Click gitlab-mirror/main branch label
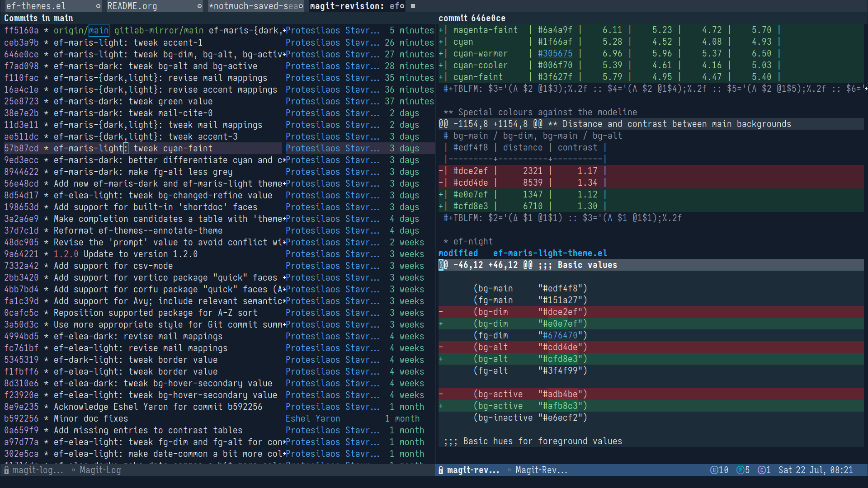The height and width of the screenshot is (488, 868). pos(159,30)
